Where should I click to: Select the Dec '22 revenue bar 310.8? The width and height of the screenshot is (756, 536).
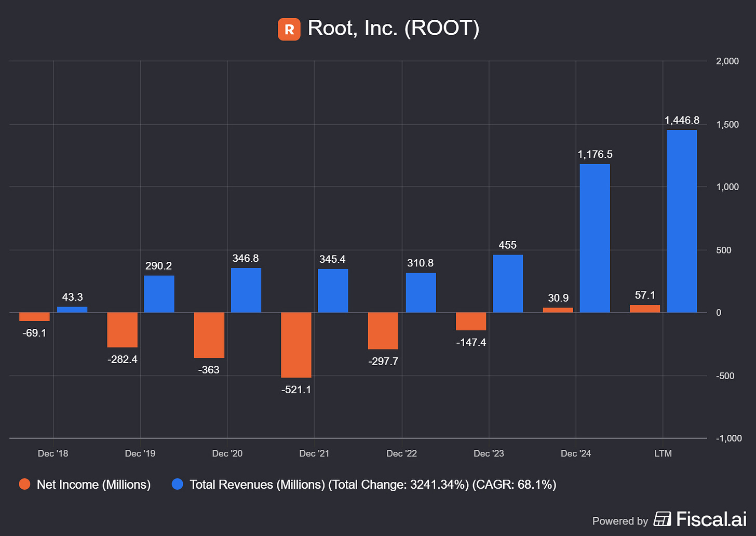pos(421,293)
